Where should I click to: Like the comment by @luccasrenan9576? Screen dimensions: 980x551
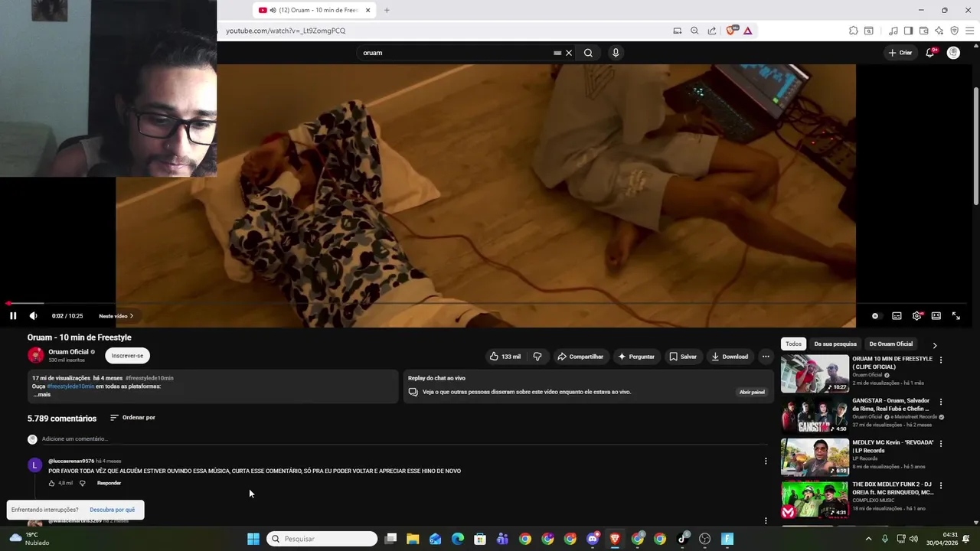(x=52, y=484)
